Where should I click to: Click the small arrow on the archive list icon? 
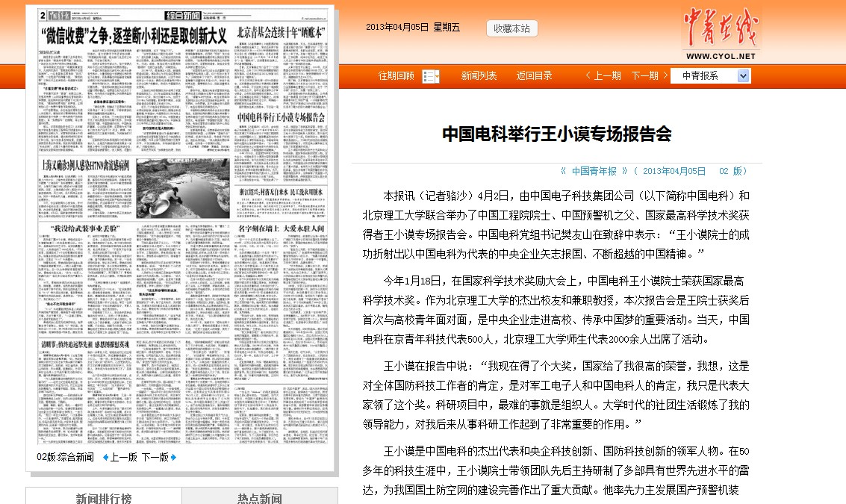click(x=438, y=77)
